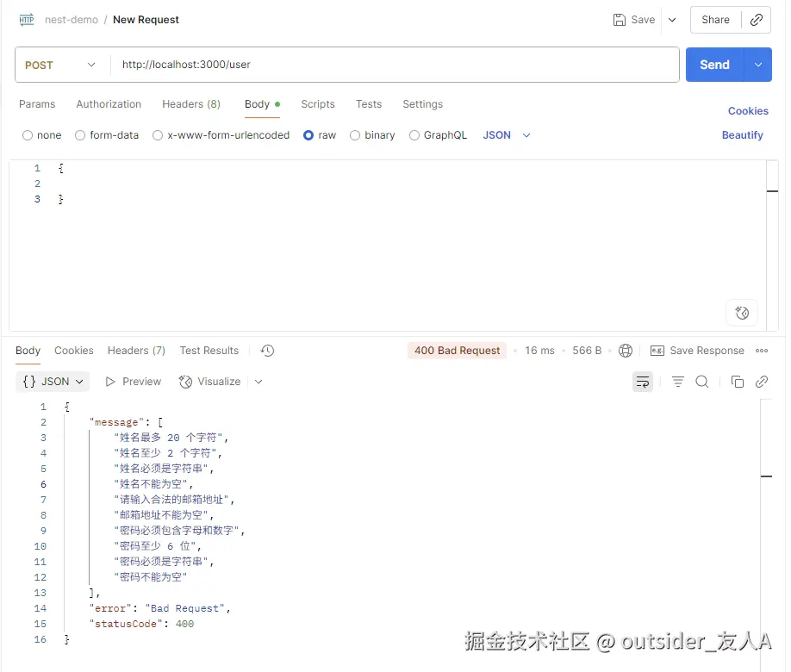This screenshot has width=791, height=672.
Task: Click the filter response icon
Action: pyautogui.click(x=677, y=382)
